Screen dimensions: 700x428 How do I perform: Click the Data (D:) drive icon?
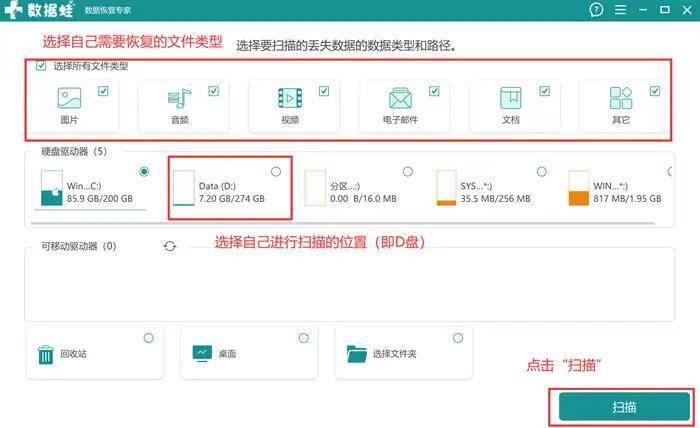(183, 188)
